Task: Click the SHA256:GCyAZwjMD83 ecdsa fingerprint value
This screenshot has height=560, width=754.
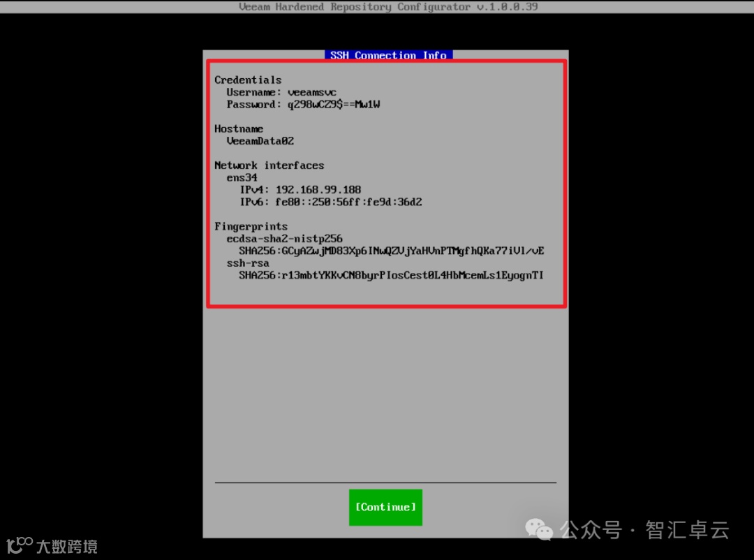Action: (x=392, y=251)
